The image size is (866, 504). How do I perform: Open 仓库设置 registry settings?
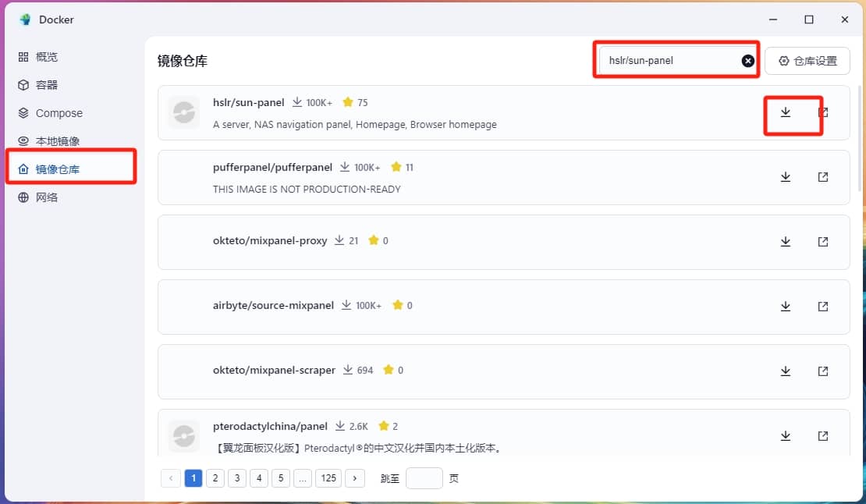[807, 61]
